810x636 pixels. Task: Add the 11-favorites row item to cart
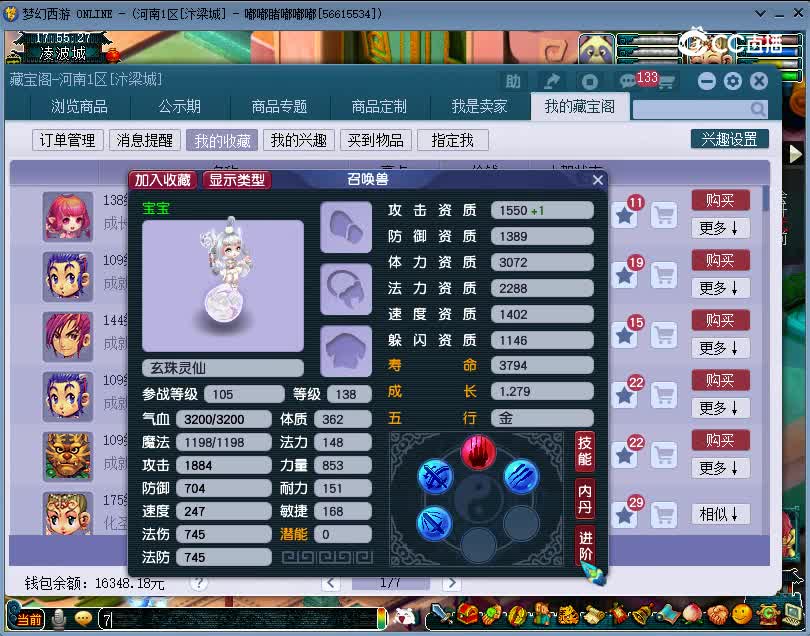click(664, 214)
